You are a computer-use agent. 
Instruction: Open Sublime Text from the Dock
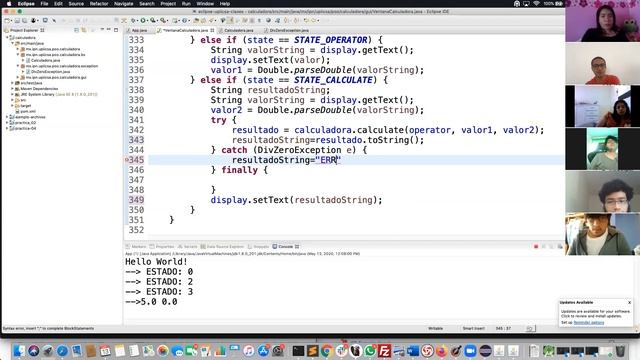(x=312, y=351)
